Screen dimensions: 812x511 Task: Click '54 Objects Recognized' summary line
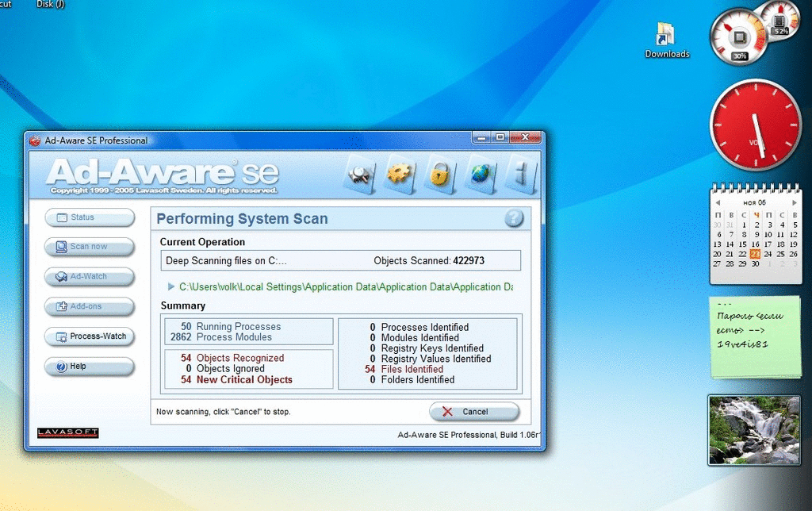coord(232,358)
